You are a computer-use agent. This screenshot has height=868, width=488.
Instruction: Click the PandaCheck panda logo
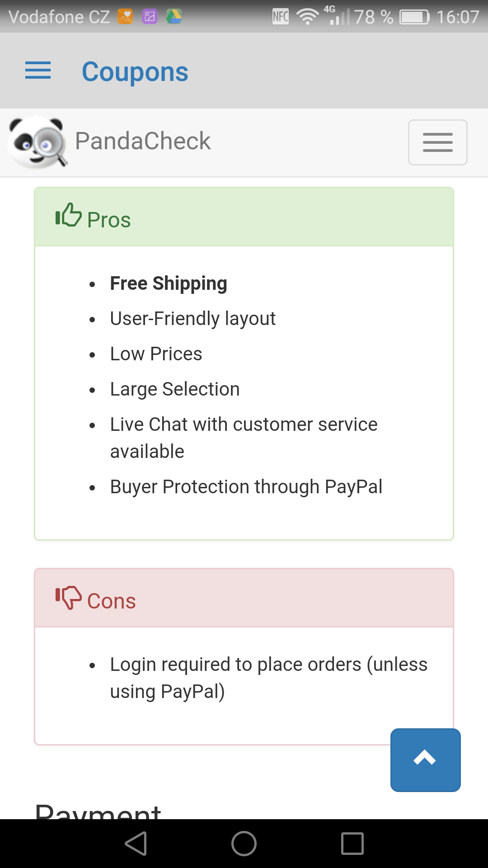38,142
